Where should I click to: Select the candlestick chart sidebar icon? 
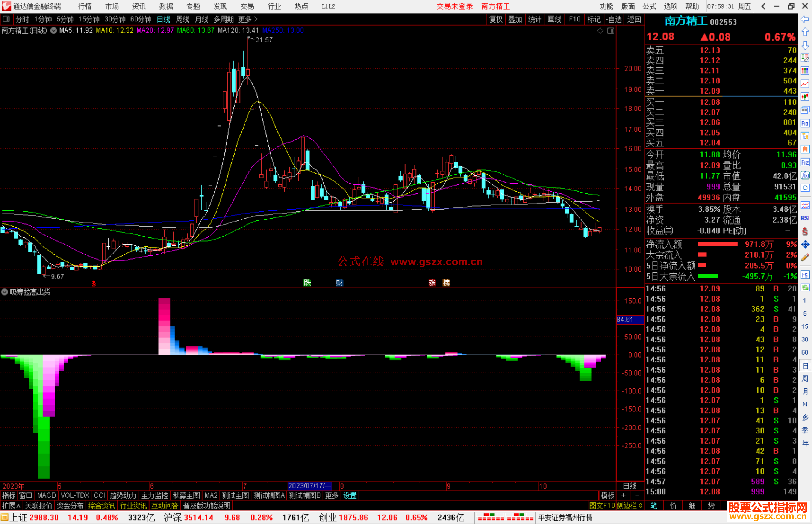[805, 97]
